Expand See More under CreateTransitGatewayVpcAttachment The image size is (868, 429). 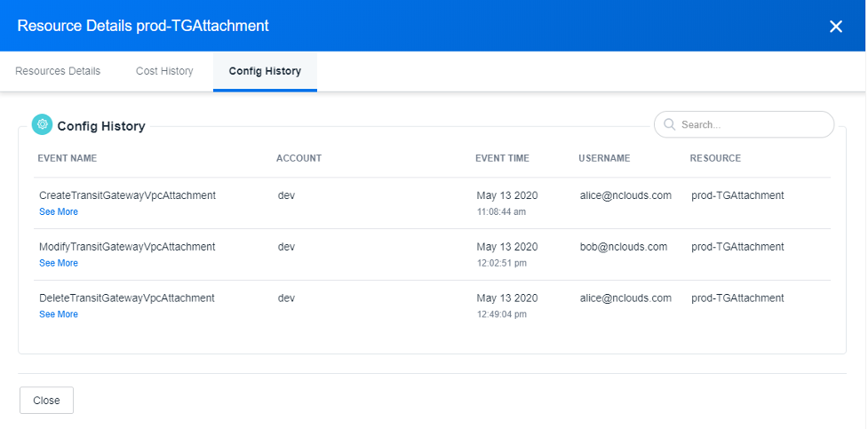(x=59, y=212)
